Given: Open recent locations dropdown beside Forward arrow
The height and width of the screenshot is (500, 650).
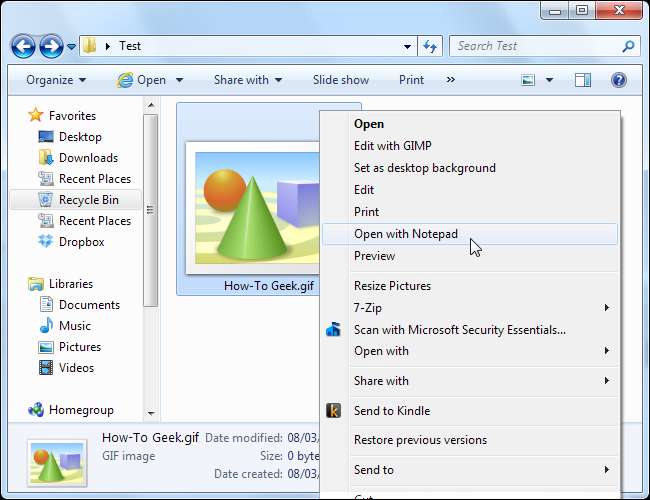Looking at the screenshot, I should tap(71, 46).
